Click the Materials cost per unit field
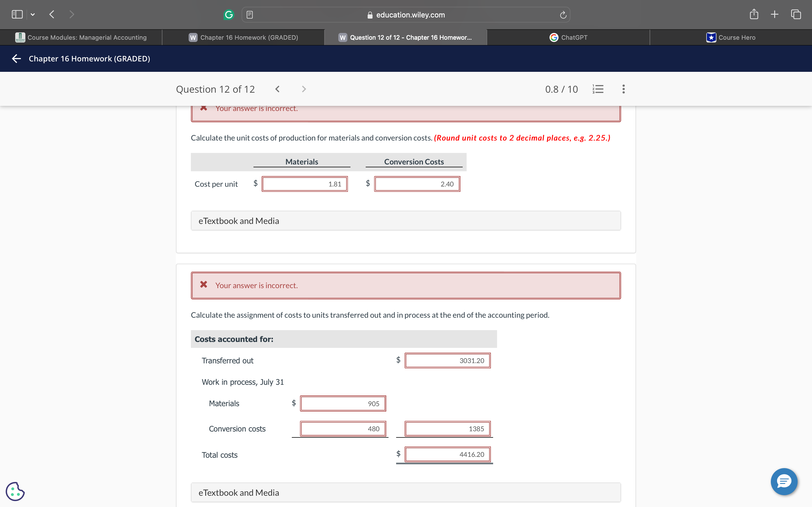The width and height of the screenshot is (812, 507). click(305, 184)
